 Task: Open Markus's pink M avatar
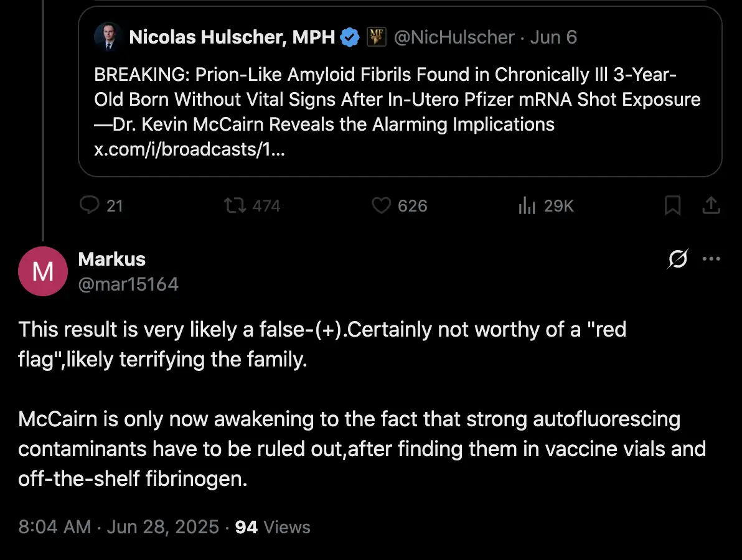43,271
